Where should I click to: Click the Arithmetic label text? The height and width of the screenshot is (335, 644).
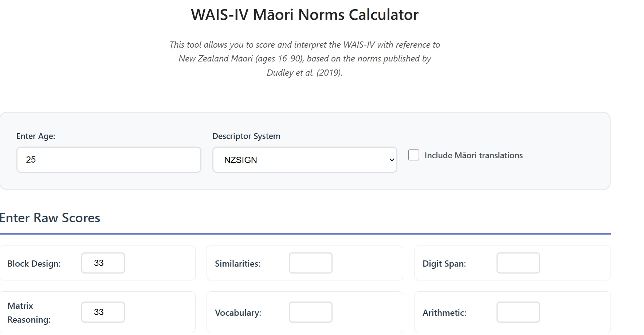[x=444, y=313]
